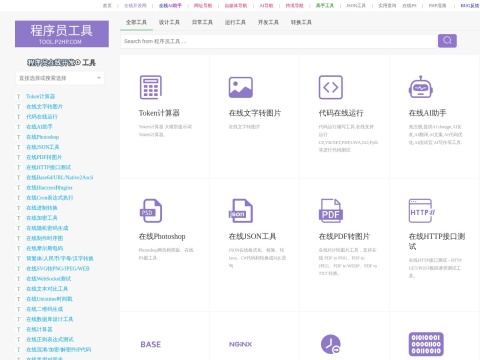The image size is (480, 360).
Task: Open the 代码在线运行 code-brackets card icon
Action: (x=331, y=87)
